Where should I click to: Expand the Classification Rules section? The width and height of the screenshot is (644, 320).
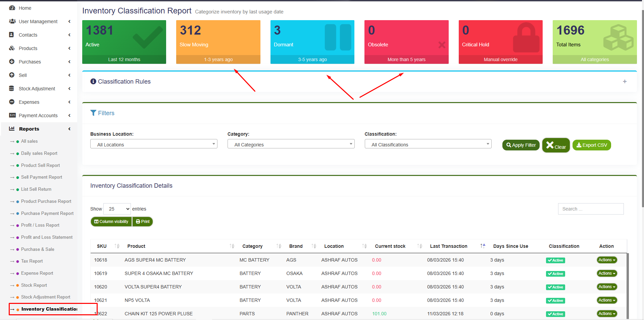pyautogui.click(x=625, y=81)
